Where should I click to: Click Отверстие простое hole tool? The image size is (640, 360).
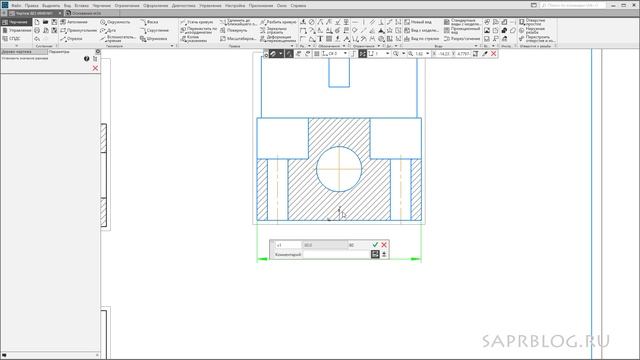(532, 22)
